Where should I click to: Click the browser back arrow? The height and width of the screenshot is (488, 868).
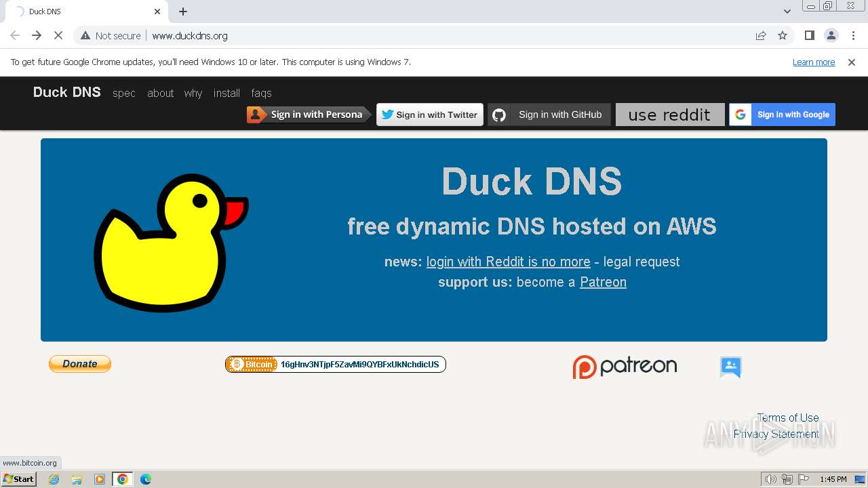[15, 35]
